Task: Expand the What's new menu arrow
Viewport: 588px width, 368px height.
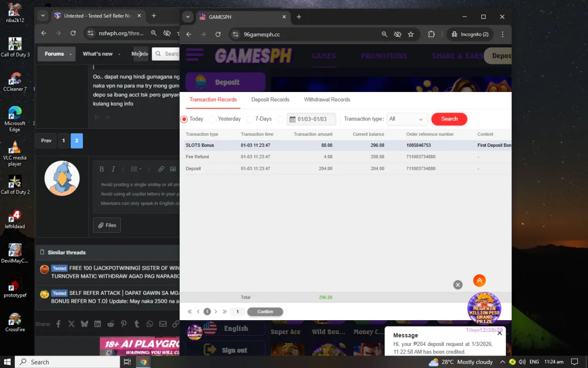Action: coord(119,54)
